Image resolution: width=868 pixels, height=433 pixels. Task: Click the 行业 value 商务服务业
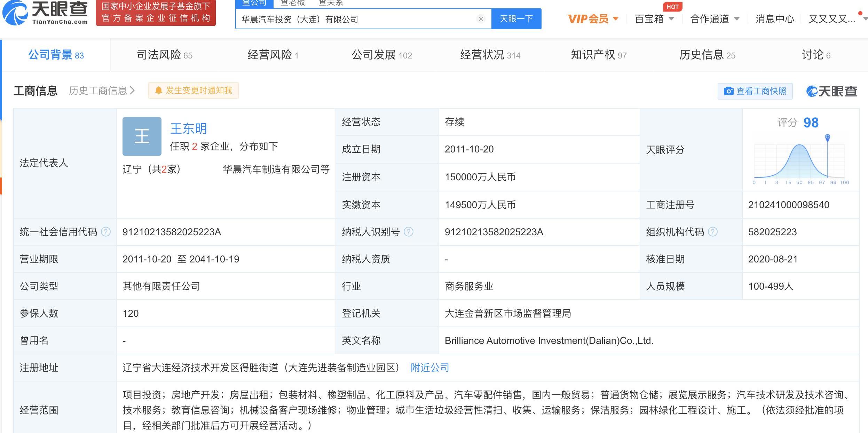click(469, 286)
